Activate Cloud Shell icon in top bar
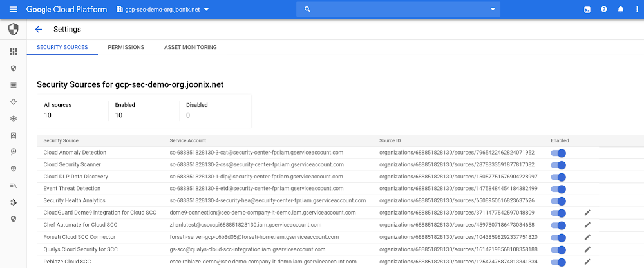Viewport: 644px width, 268px height. point(587,10)
